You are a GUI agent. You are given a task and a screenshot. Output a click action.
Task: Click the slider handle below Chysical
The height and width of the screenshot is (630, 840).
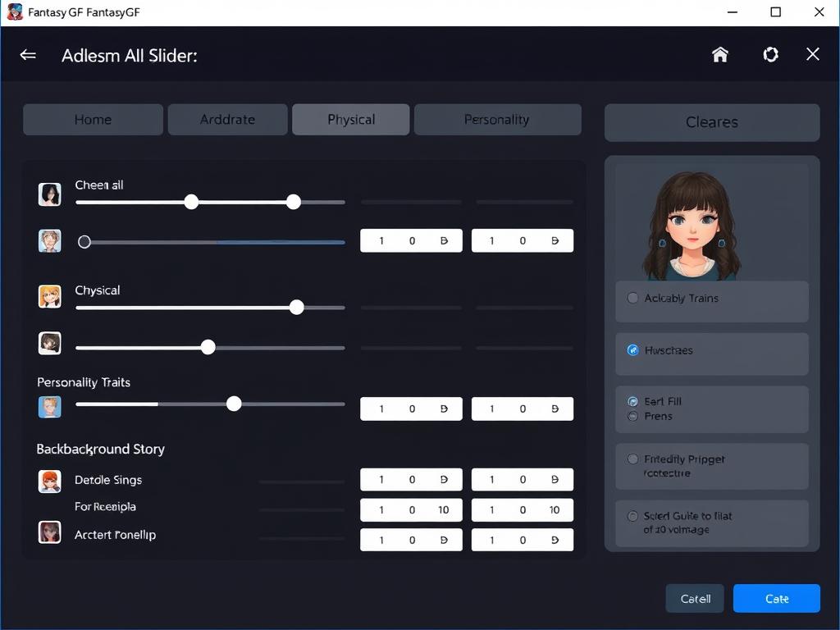[x=208, y=348]
